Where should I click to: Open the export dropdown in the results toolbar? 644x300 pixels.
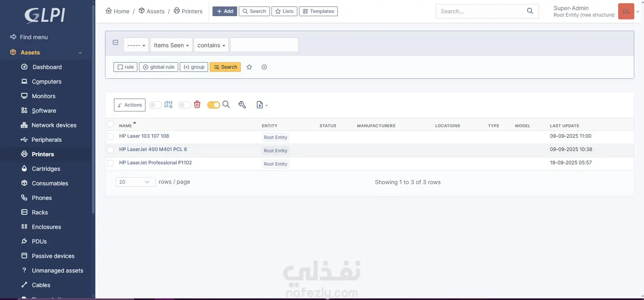262,105
